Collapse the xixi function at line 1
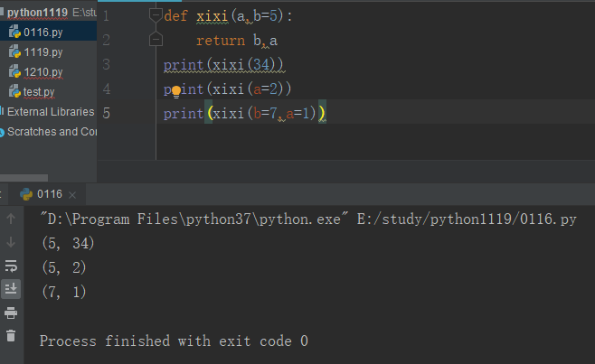595x364 pixels. [156, 15]
